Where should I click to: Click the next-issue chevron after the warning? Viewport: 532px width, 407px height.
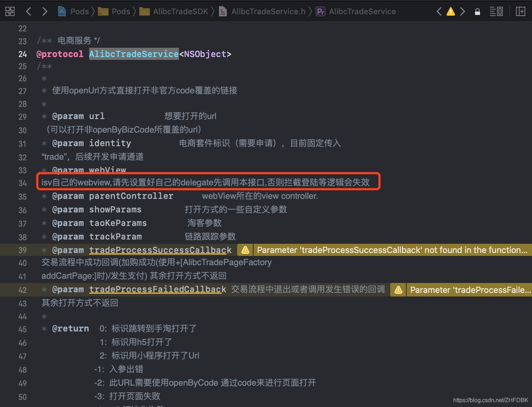tap(463, 11)
